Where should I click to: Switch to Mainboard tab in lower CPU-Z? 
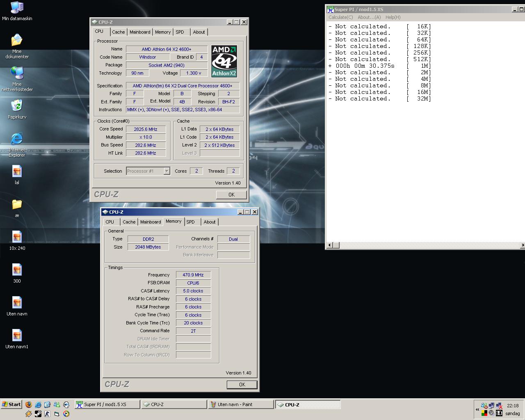click(151, 222)
